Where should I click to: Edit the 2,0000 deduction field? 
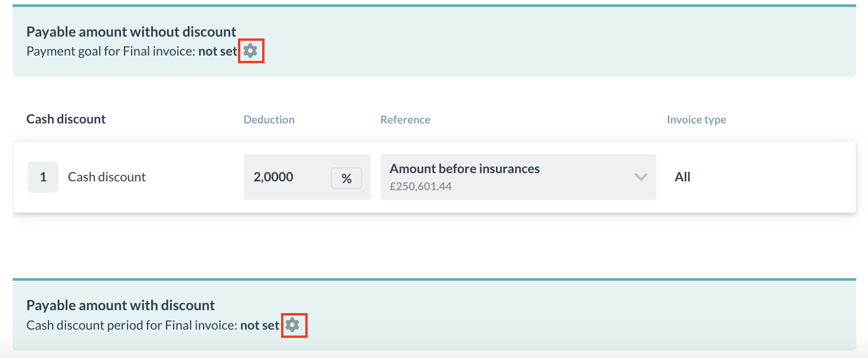307,177
